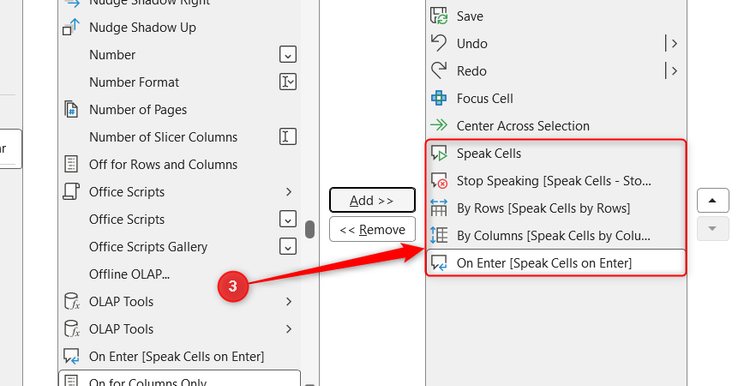
Task: Click the Center Across Selection icon
Action: tap(439, 125)
